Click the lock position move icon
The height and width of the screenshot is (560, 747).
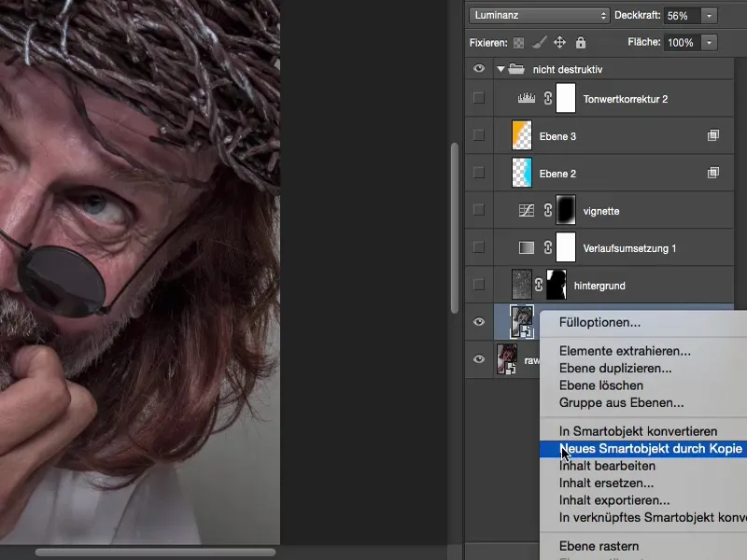tap(559, 42)
